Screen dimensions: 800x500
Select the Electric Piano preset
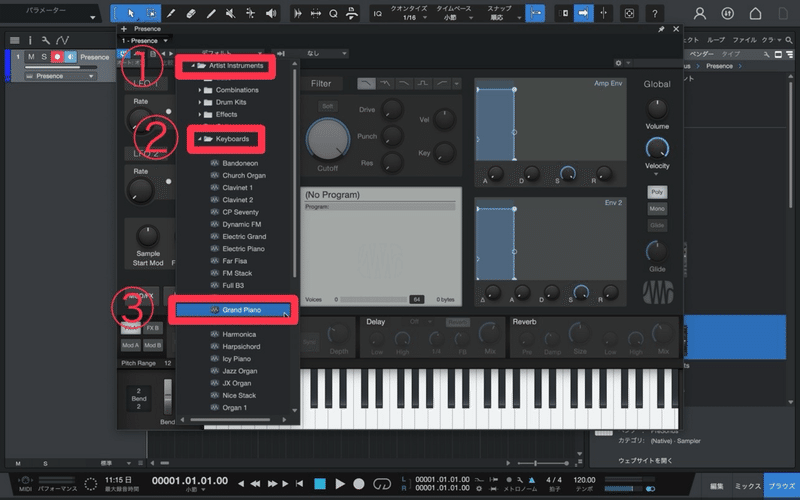(243, 249)
